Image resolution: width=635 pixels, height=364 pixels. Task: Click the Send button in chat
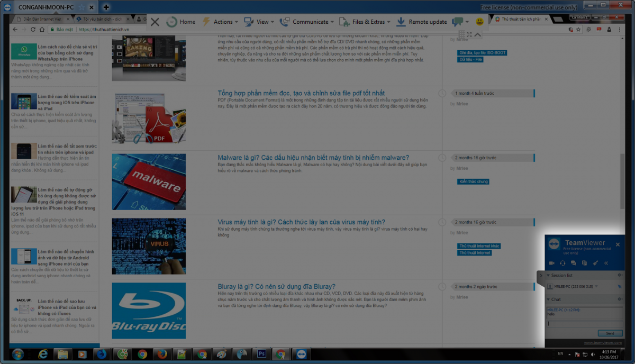(610, 333)
